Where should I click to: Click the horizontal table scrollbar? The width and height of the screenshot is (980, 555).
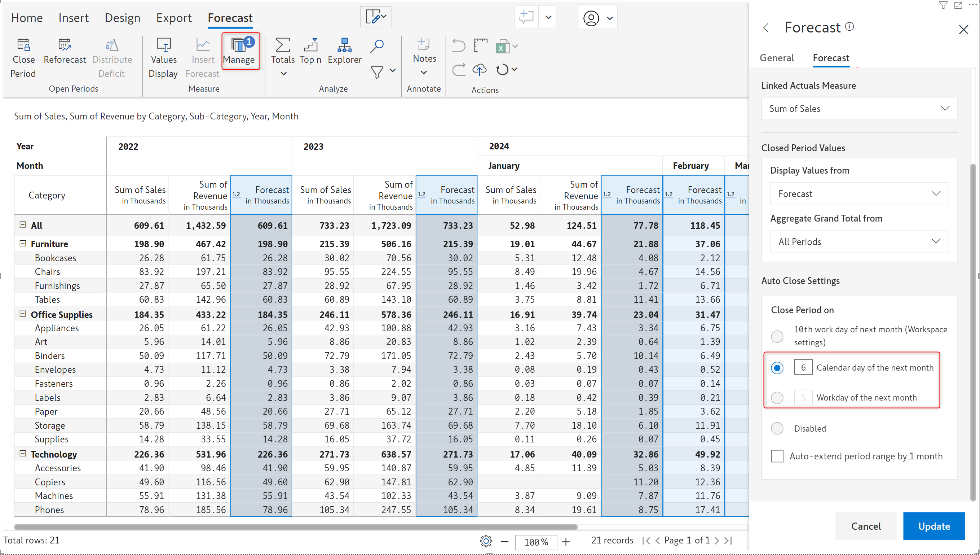click(296, 527)
